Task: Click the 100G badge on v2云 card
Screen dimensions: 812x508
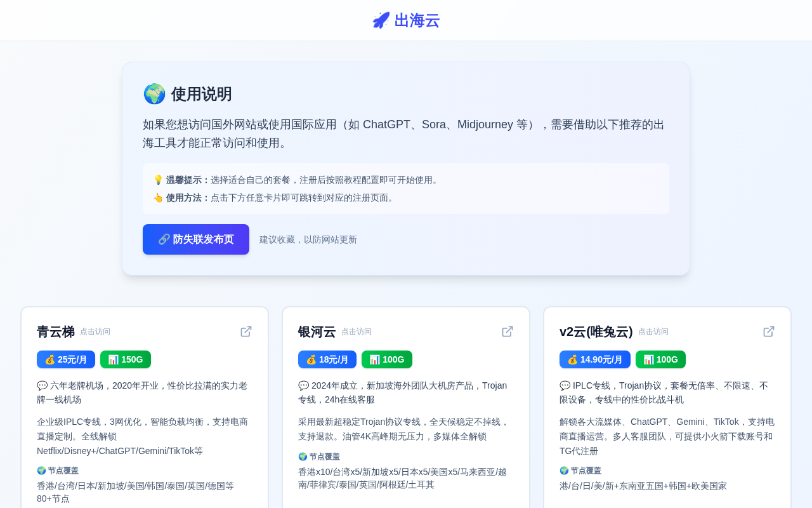Action: pyautogui.click(x=660, y=359)
